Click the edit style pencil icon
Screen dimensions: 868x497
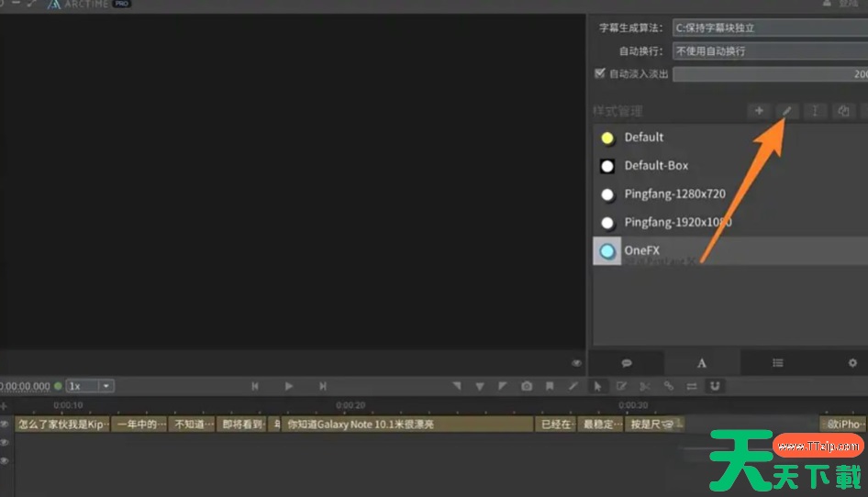click(786, 111)
